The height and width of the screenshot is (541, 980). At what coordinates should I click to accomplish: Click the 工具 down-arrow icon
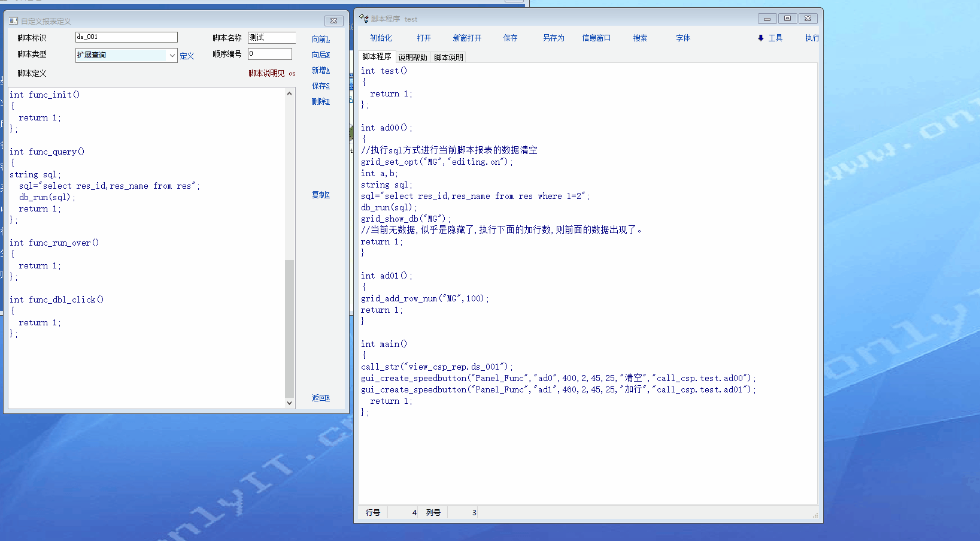[760, 38]
